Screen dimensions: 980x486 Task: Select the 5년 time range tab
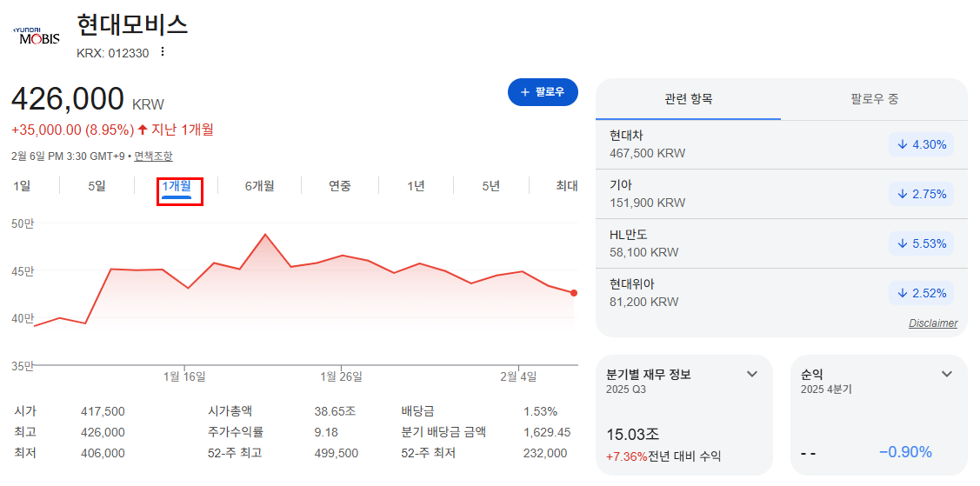(x=491, y=185)
